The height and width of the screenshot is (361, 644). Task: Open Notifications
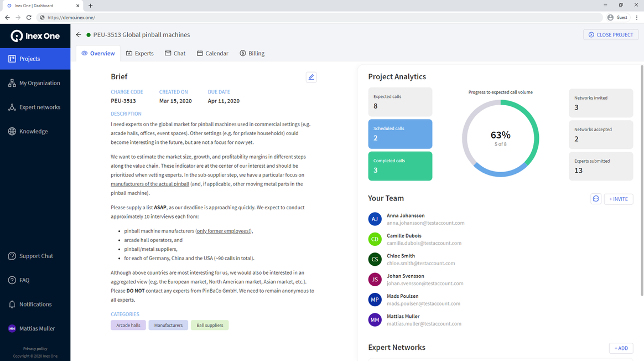tap(33, 304)
